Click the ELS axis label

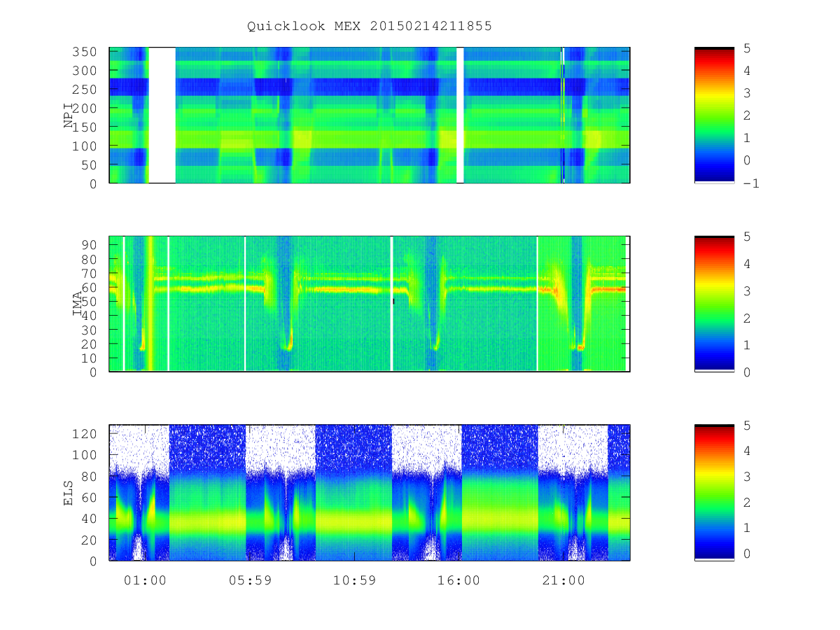coord(69,492)
